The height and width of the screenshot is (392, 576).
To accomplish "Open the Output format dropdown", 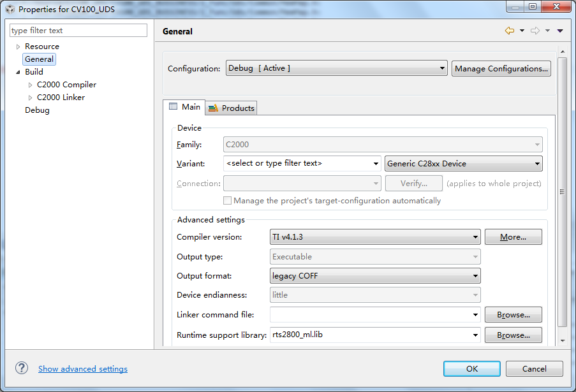I will pyautogui.click(x=375, y=276).
